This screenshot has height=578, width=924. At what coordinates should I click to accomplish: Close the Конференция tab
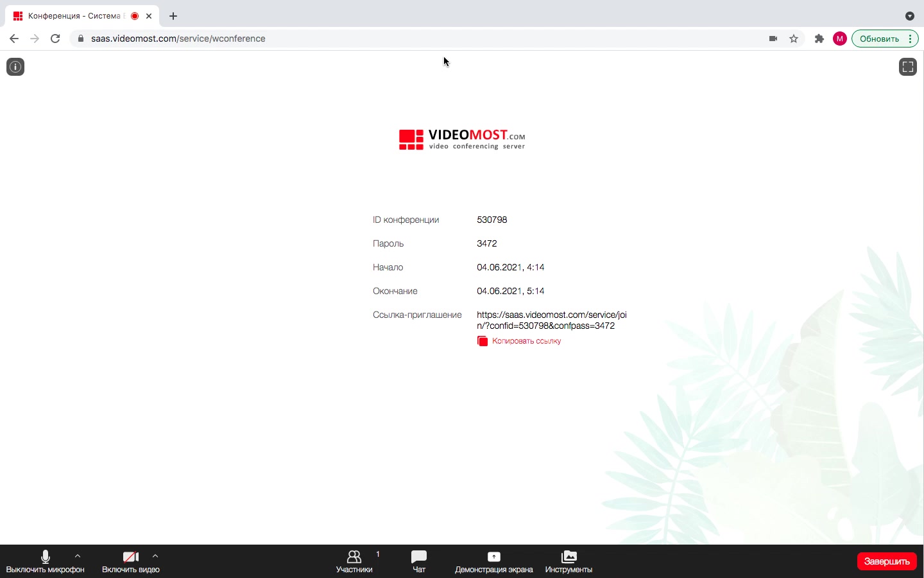tap(149, 16)
